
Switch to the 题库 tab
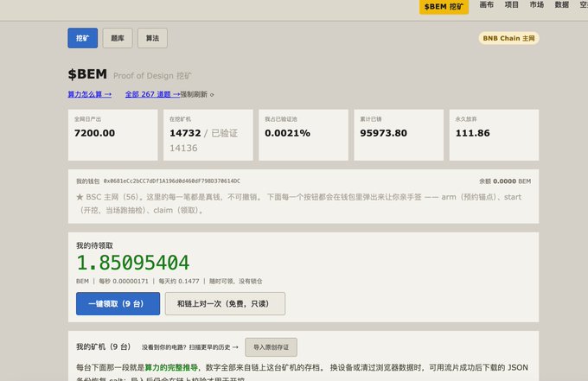(x=118, y=38)
